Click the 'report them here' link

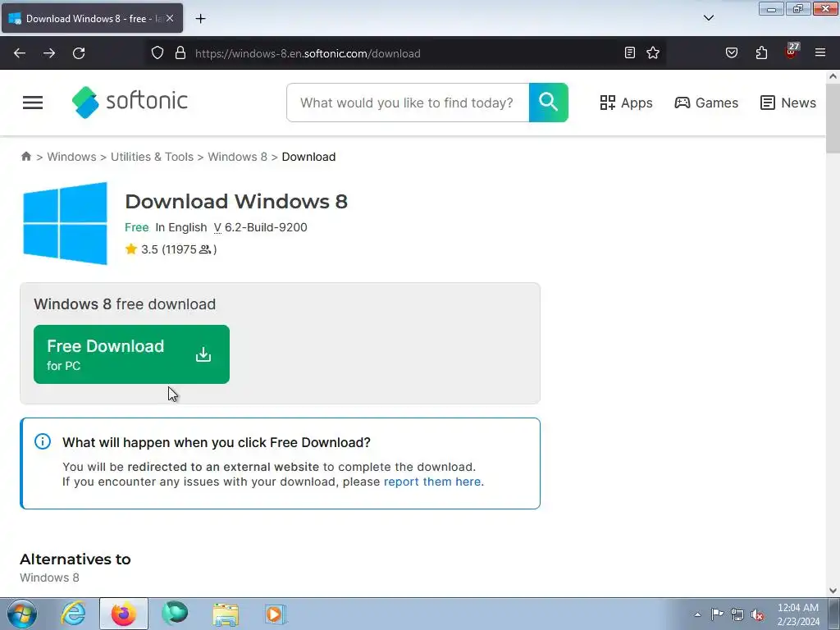pyautogui.click(x=432, y=482)
